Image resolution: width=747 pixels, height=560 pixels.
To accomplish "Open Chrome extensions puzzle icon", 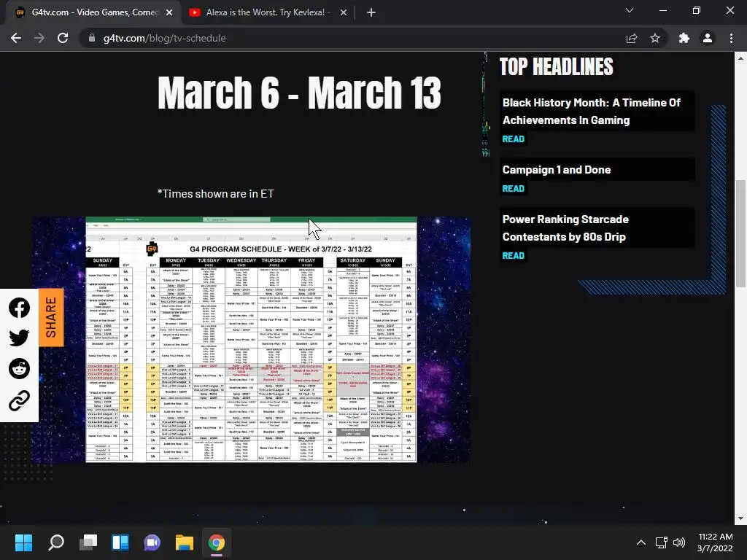I will click(684, 38).
